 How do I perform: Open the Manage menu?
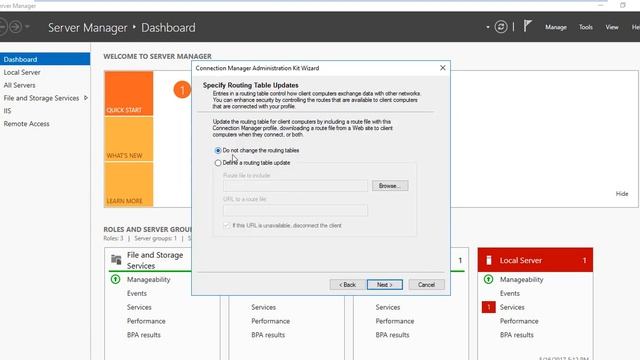[x=556, y=27]
